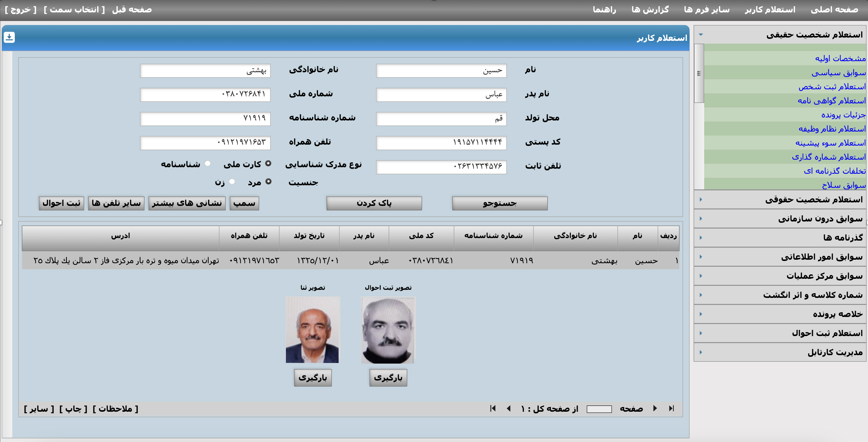This screenshot has height=442, width=868.
Task: Open استعلام سوء پیشینه link
Action: click(831, 143)
